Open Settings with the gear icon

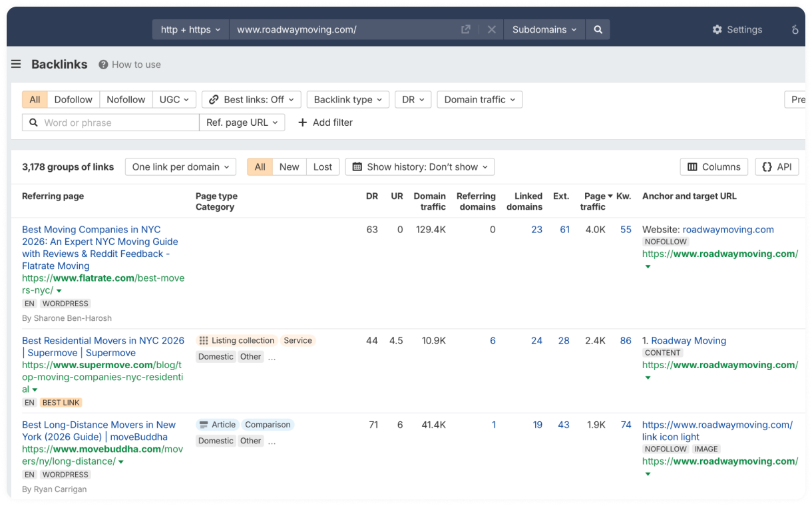[x=737, y=29]
